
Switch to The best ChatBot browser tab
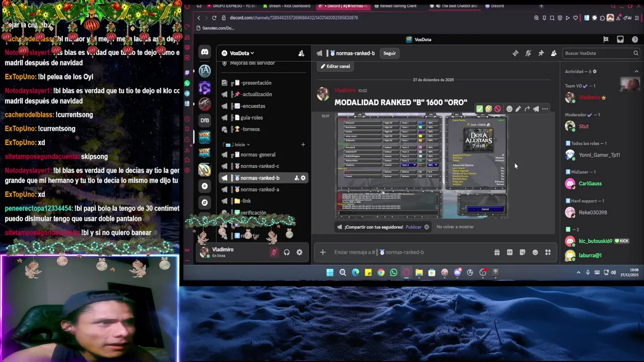coord(455,6)
